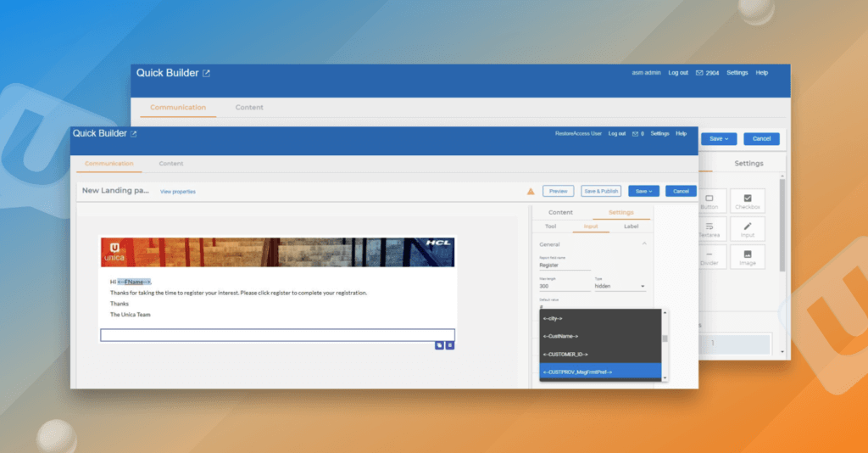Click the Save & Publish button
The width and height of the screenshot is (868, 453).
[601, 191]
